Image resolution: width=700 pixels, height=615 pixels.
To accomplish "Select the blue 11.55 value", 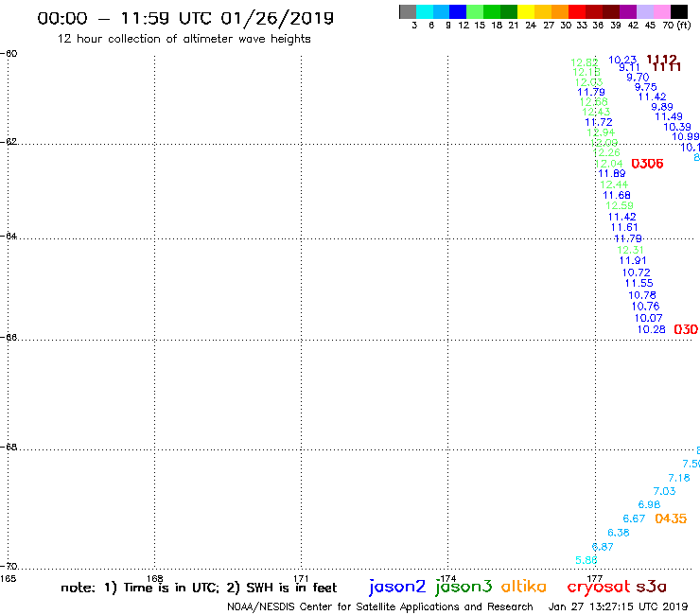I will [639, 283].
